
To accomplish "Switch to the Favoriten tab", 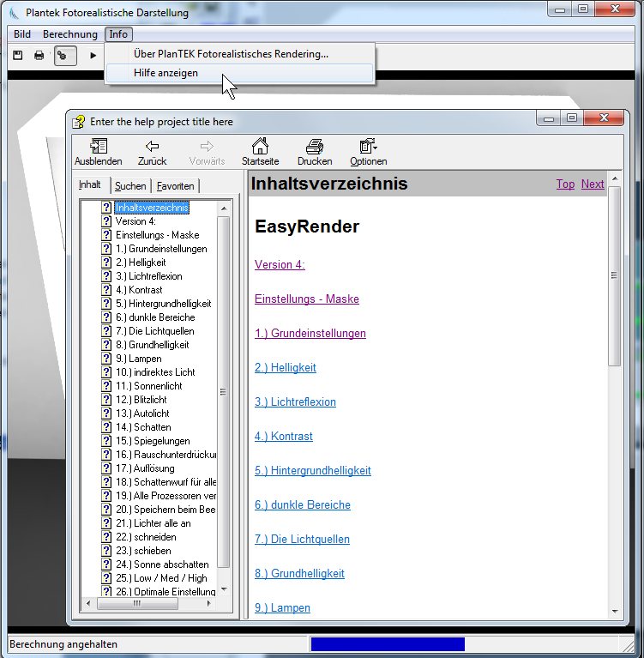I will pyautogui.click(x=175, y=186).
